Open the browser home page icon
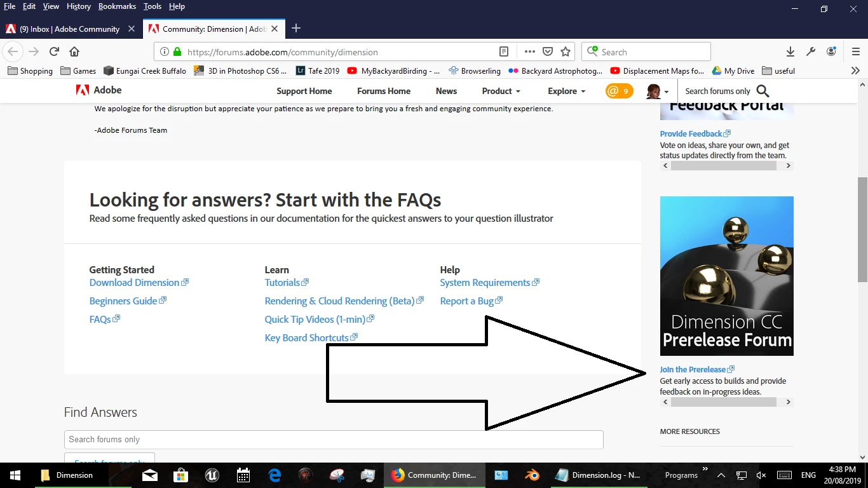The width and height of the screenshot is (868, 488). pos(74,51)
